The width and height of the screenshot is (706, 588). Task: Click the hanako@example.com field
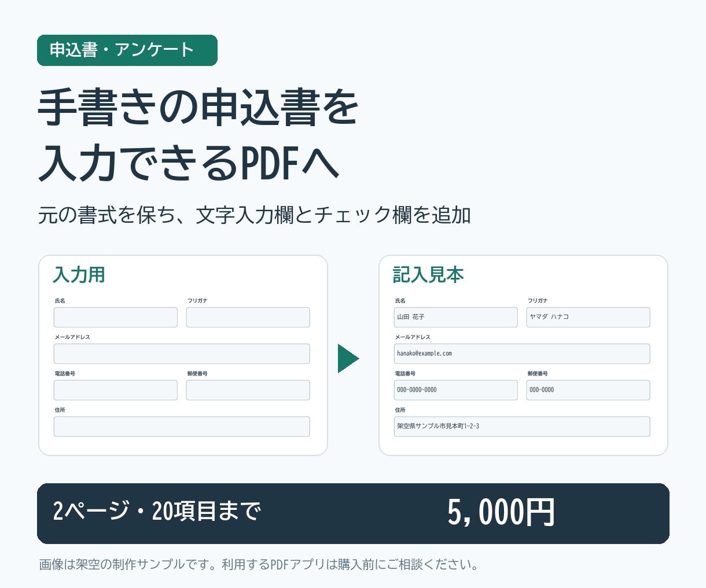pyautogui.click(x=522, y=354)
